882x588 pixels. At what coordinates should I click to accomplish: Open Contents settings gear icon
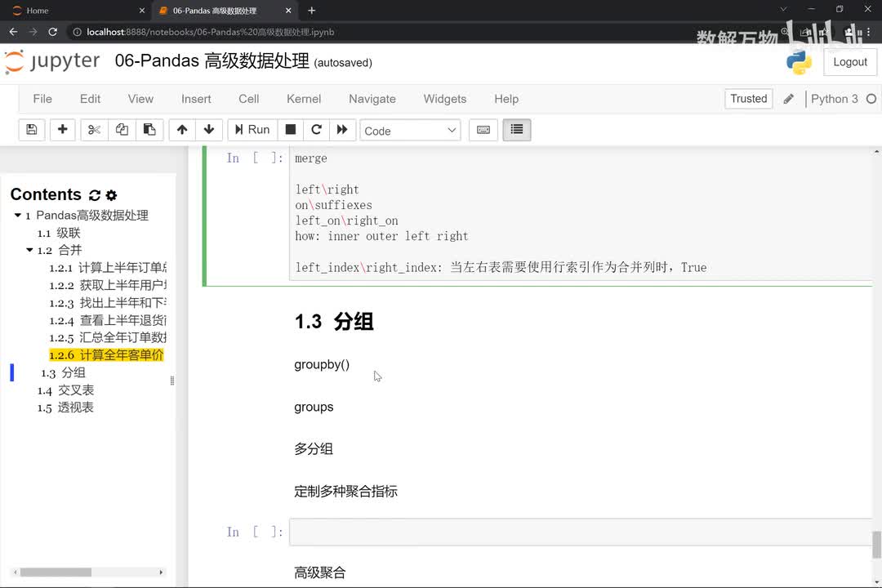click(111, 195)
